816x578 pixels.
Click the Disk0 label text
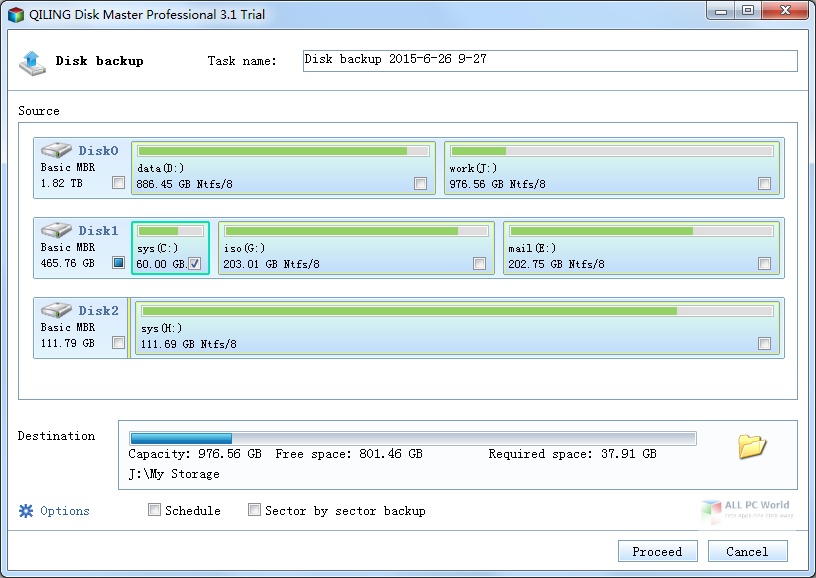pos(98,150)
